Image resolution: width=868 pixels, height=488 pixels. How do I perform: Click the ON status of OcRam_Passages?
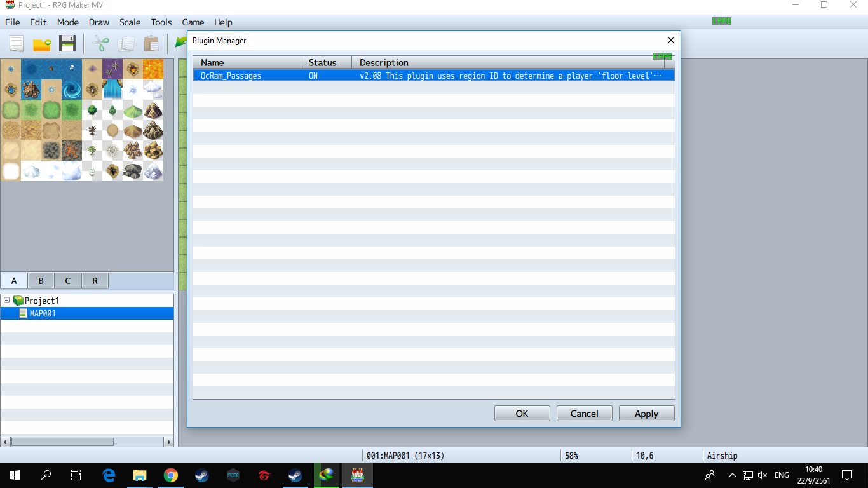click(313, 76)
